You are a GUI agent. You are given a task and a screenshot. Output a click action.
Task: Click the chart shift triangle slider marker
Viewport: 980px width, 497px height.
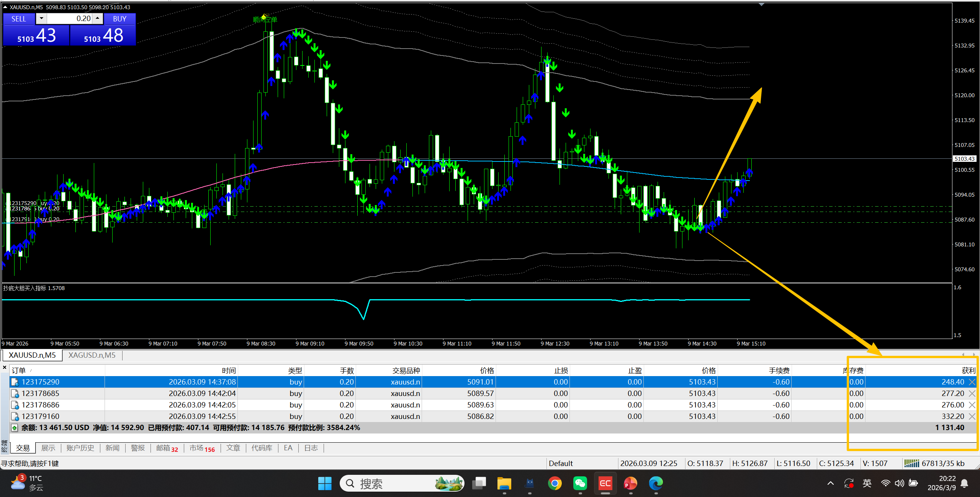tap(761, 5)
